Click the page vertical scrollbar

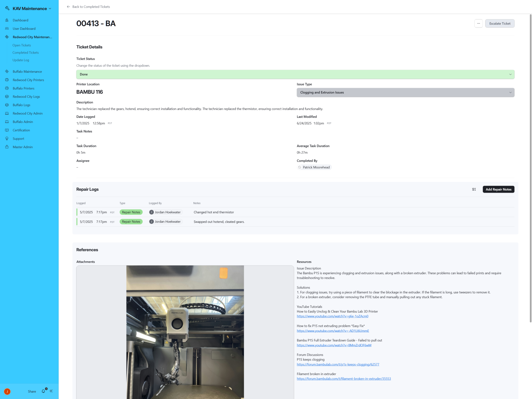pos(530,168)
